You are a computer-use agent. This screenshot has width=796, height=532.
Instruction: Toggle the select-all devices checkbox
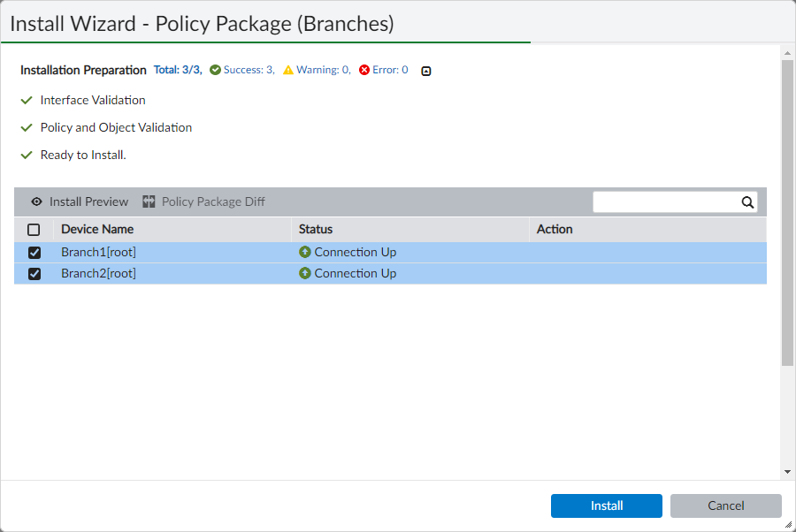pos(34,229)
